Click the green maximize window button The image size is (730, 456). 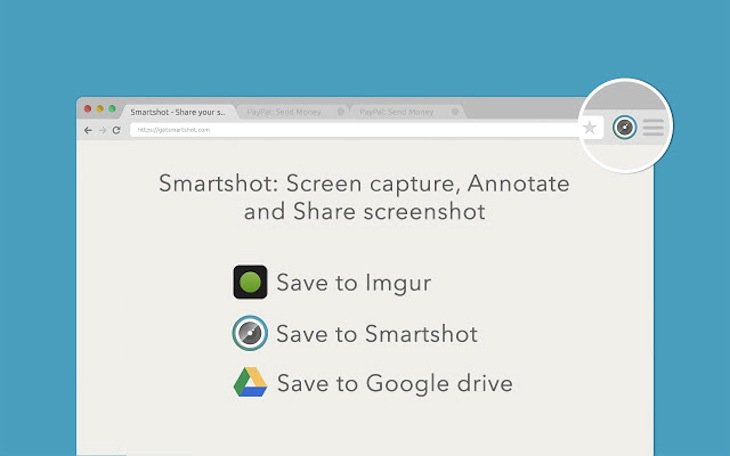pyautogui.click(x=112, y=109)
